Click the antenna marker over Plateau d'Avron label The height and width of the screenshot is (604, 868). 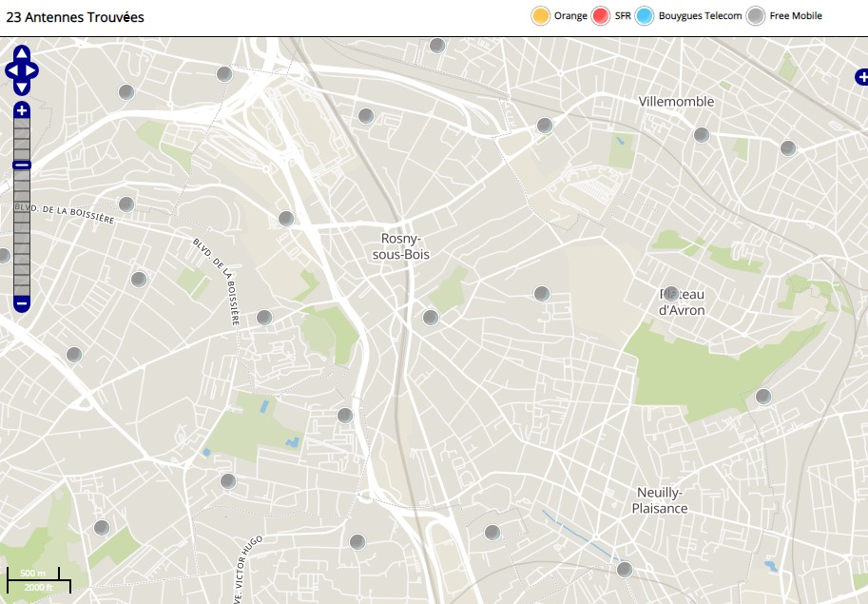coord(671,293)
